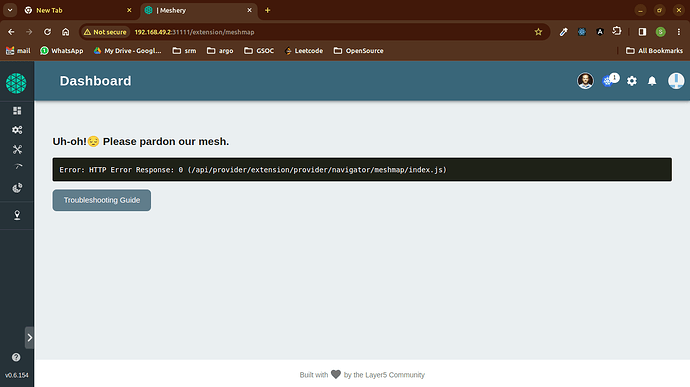
Task: Click the Troubleshooting Guide button
Action: point(102,200)
